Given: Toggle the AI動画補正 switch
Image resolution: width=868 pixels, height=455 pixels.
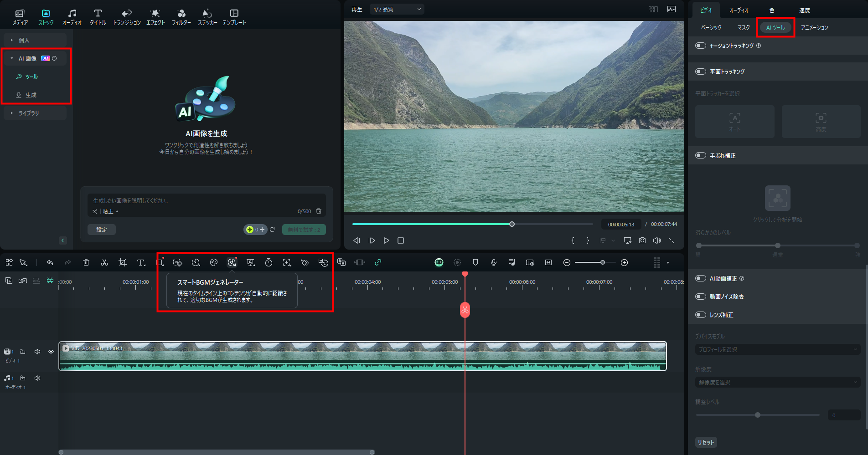Looking at the screenshot, I should (x=701, y=278).
